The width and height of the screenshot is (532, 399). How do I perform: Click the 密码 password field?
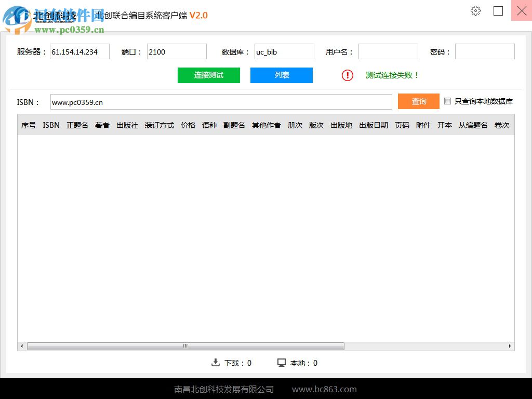click(484, 51)
